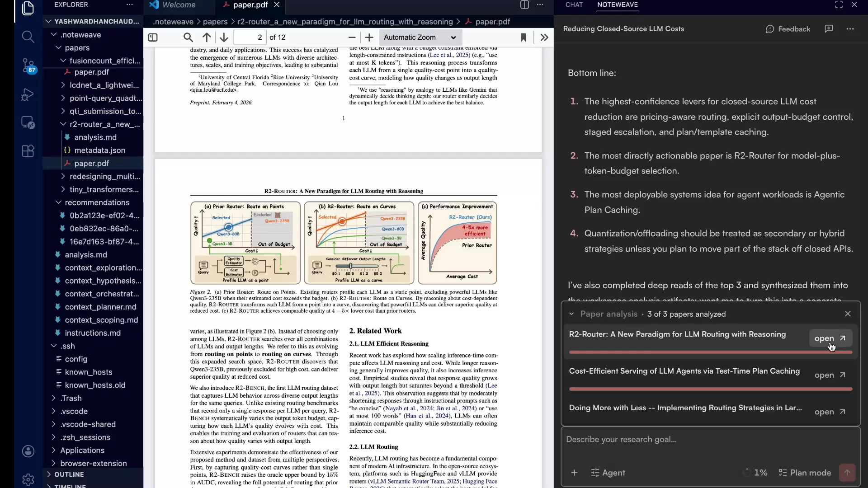Collapse the r2-router_a_new_... folder
Viewport: 868px width, 488px height.
pyautogui.click(x=93, y=124)
